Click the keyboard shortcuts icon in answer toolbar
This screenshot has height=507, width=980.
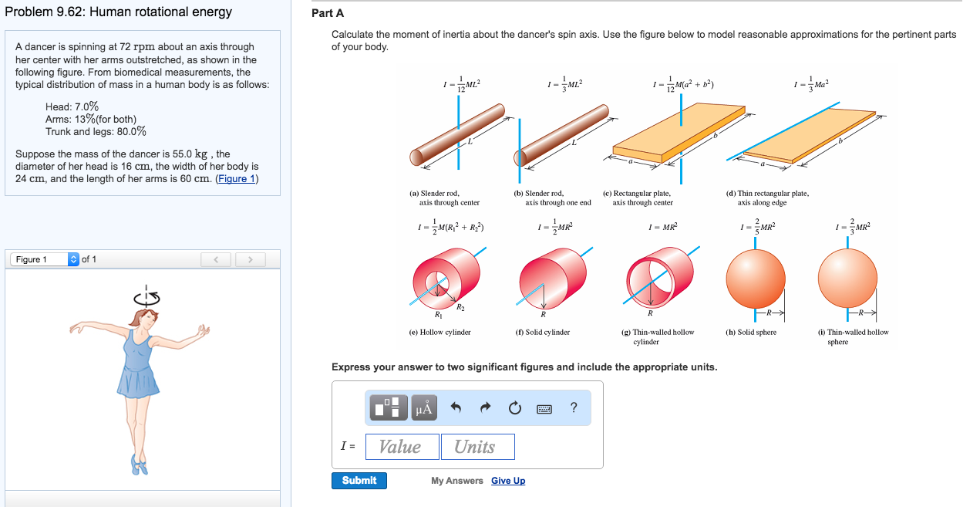[544, 409]
